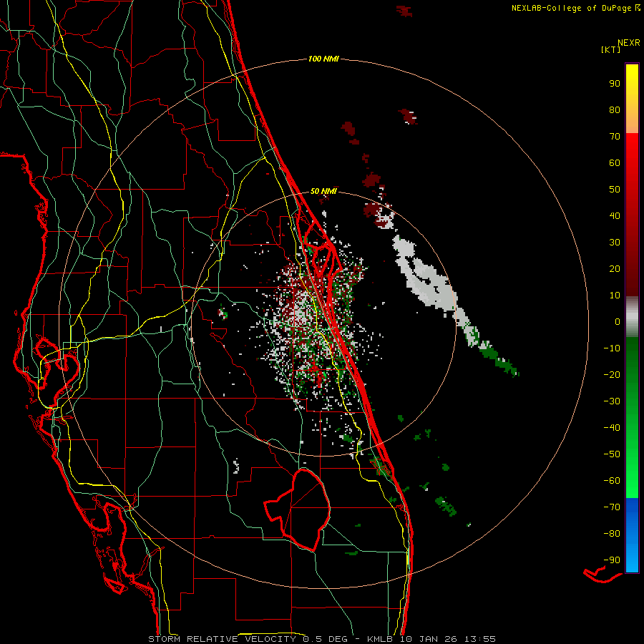The height and width of the screenshot is (644, 644).
Task: Click the 50 knot scale label
Action: pos(615,190)
